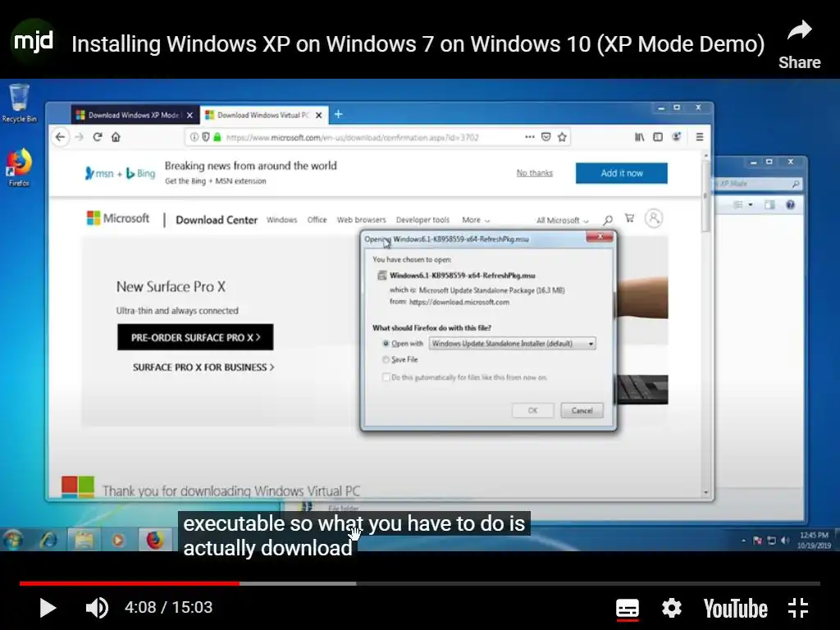Screen dimensions: 840x630
Task: Open the application chooser dropdown
Action: pos(512,344)
